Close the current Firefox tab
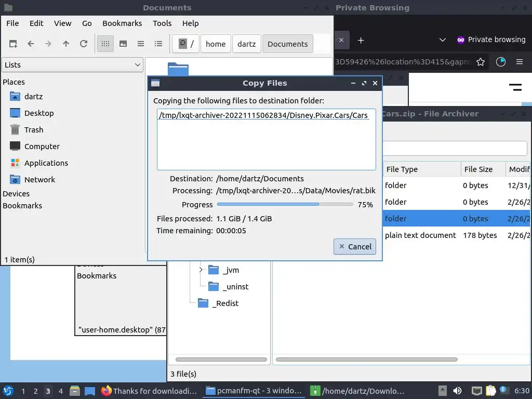The image size is (532, 399). [341, 40]
